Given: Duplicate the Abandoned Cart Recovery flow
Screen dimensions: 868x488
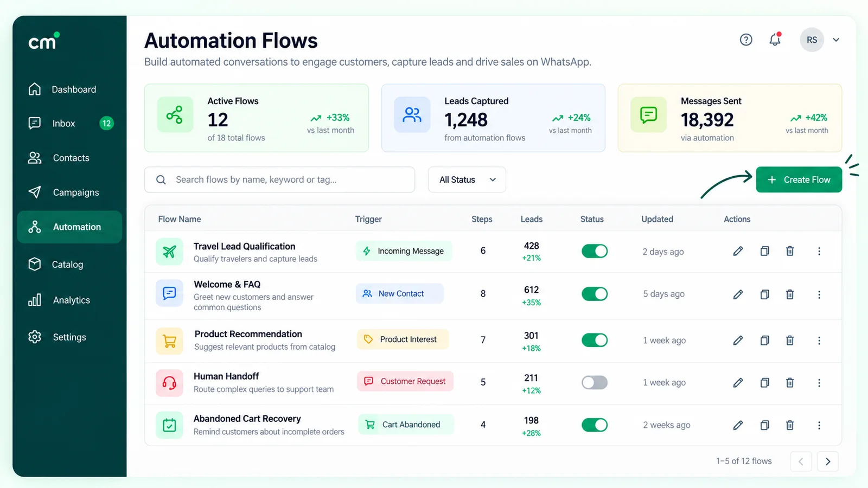Looking at the screenshot, I should [x=764, y=425].
